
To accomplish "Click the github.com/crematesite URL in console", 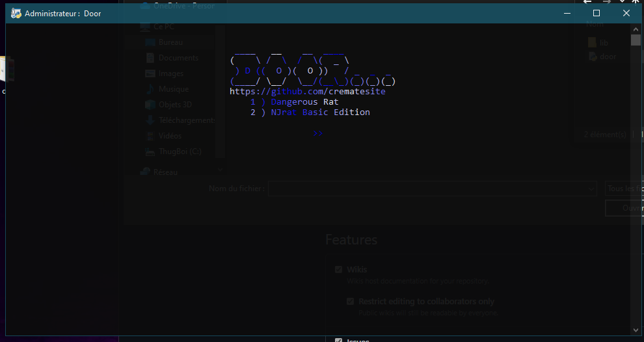I will coord(307,92).
